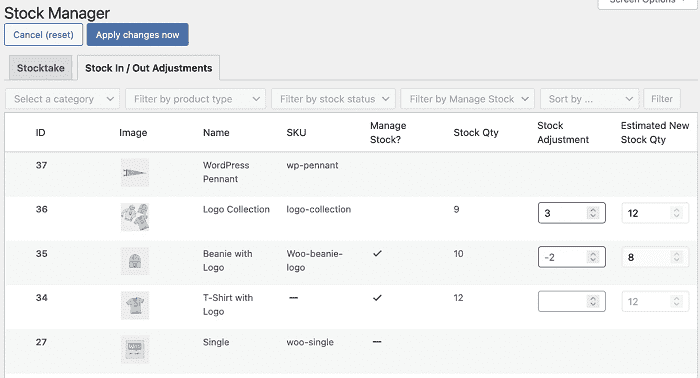
Task: Click SKU column header
Action: (x=296, y=133)
